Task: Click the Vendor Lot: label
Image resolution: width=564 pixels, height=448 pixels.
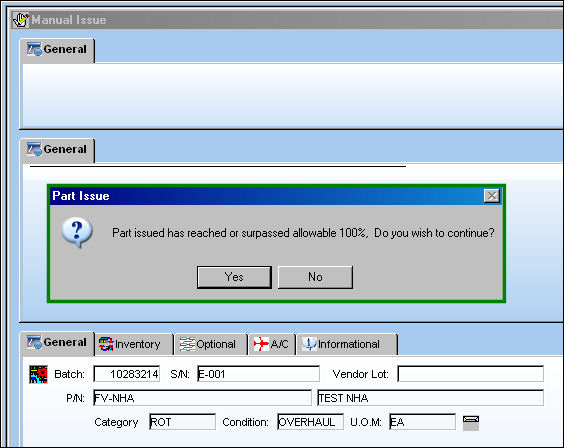Action: click(x=361, y=374)
